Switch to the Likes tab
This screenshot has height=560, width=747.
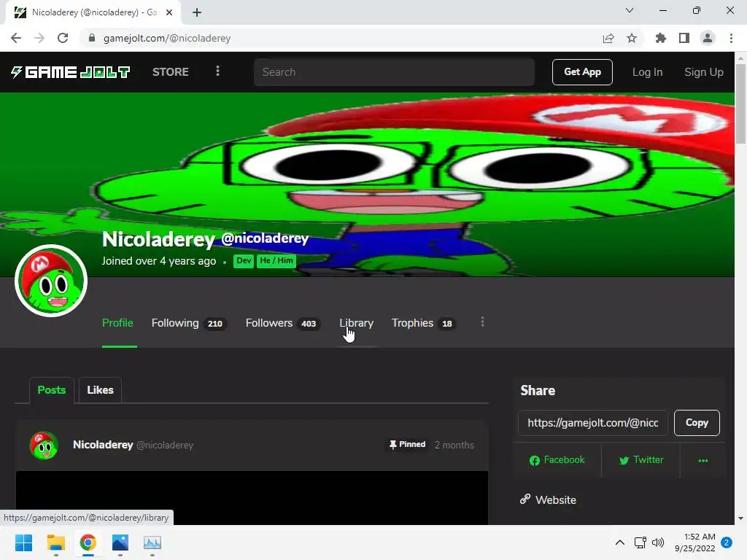(100, 390)
